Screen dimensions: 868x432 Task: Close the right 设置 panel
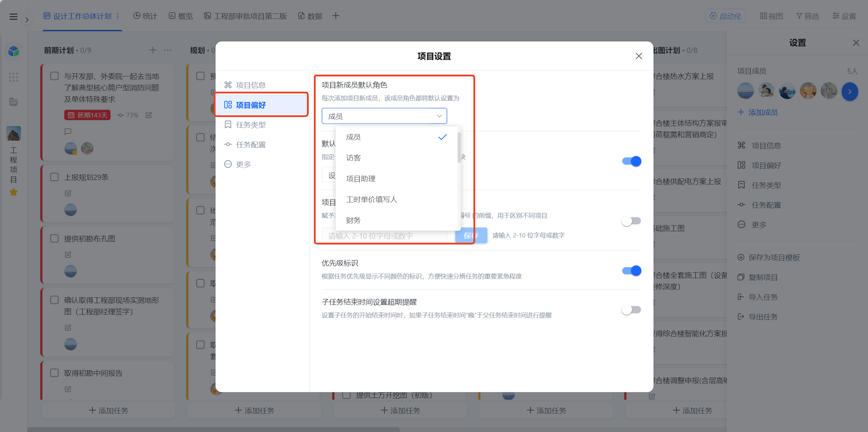pos(856,43)
